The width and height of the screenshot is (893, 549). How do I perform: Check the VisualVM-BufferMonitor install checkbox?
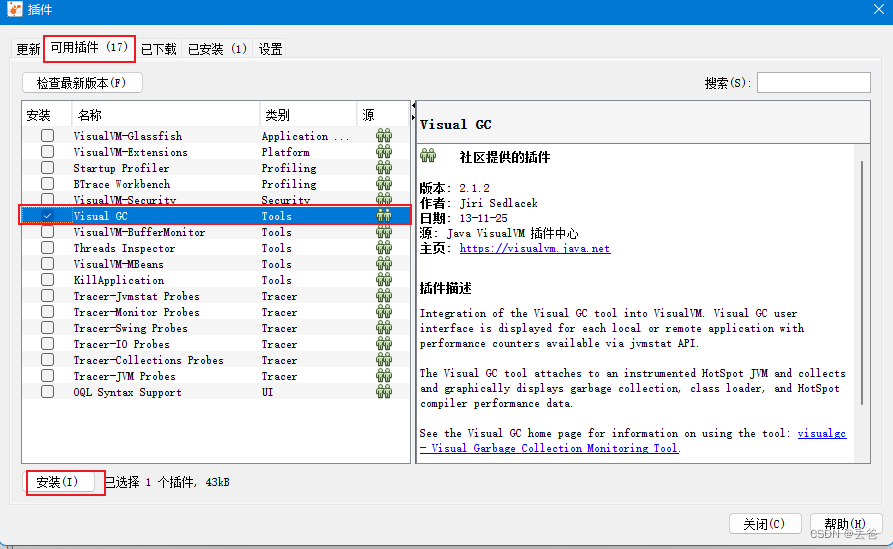[x=47, y=232]
